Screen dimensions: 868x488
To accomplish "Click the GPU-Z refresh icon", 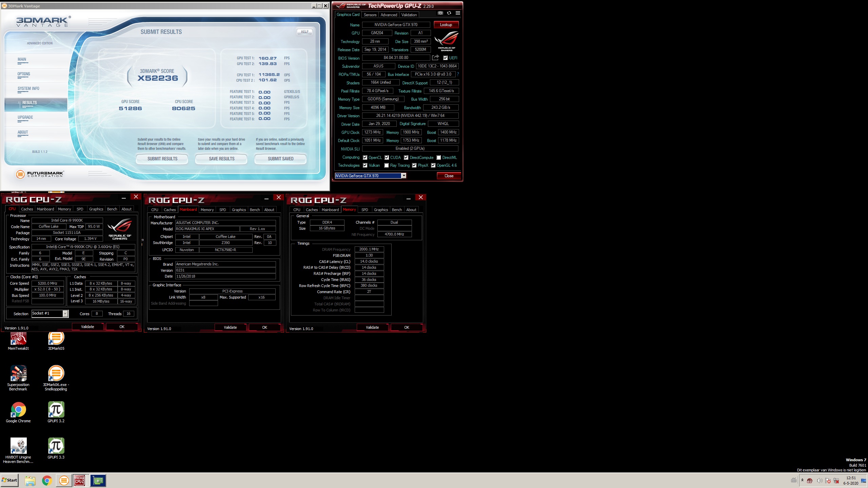I will [449, 13].
